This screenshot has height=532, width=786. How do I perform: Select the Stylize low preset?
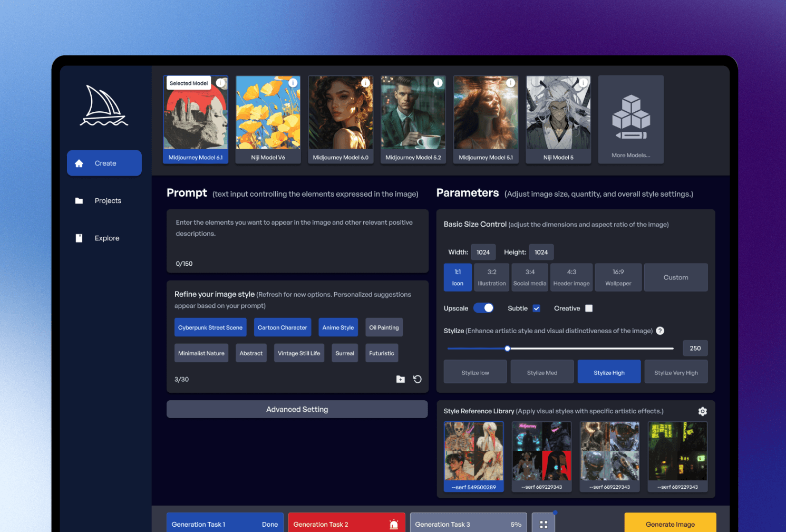476,372
